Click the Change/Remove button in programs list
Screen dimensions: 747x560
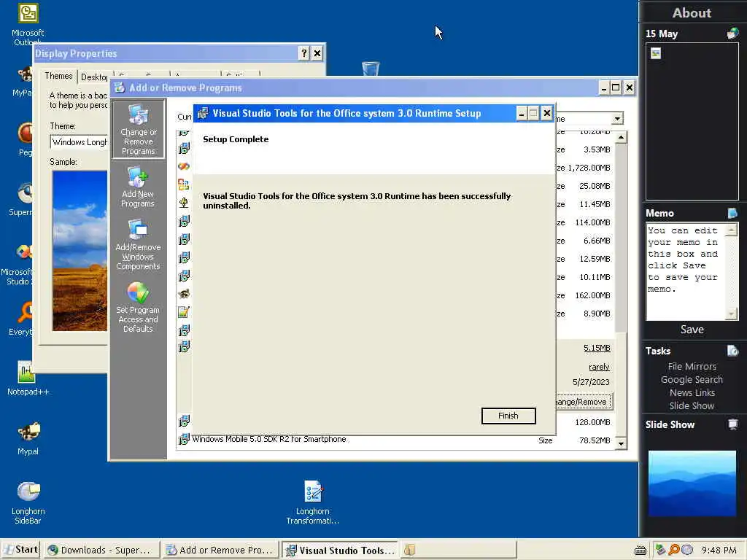(x=584, y=402)
